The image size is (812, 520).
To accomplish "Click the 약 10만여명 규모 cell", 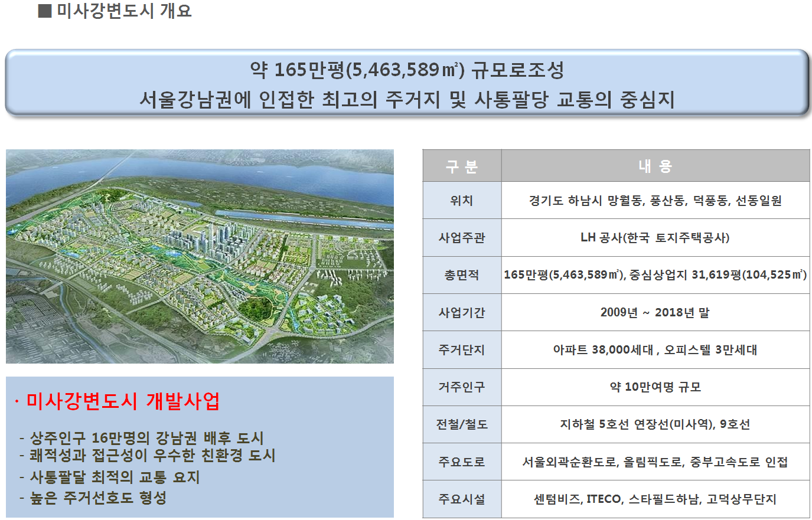I will (x=656, y=387).
